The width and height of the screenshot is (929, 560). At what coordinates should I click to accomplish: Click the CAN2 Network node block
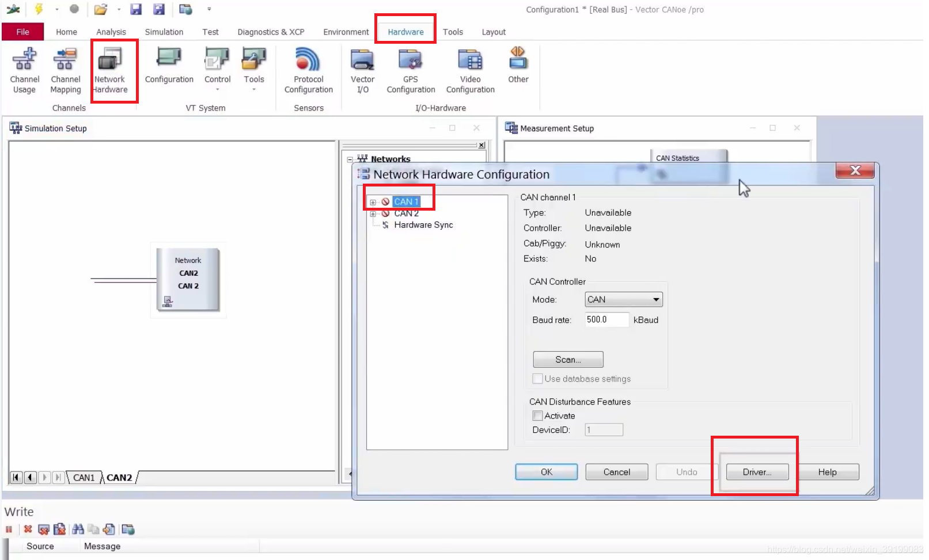click(x=188, y=280)
